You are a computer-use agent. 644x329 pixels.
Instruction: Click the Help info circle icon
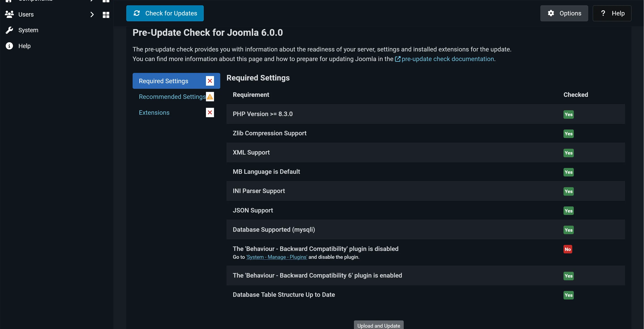pyautogui.click(x=9, y=46)
